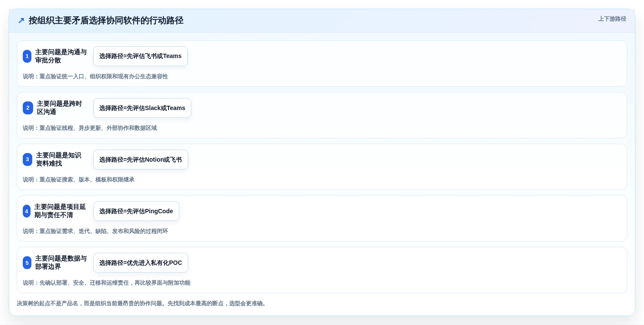Viewport: 644px width, 325px height.
Task: Click the heading 按组织主要矛盾选择协同软件的行动路径
Action: coord(106,21)
